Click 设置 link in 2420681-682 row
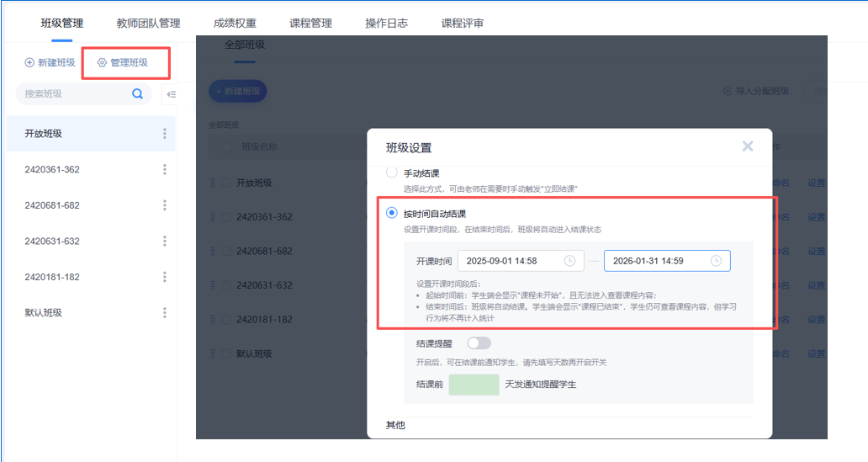 click(x=817, y=251)
